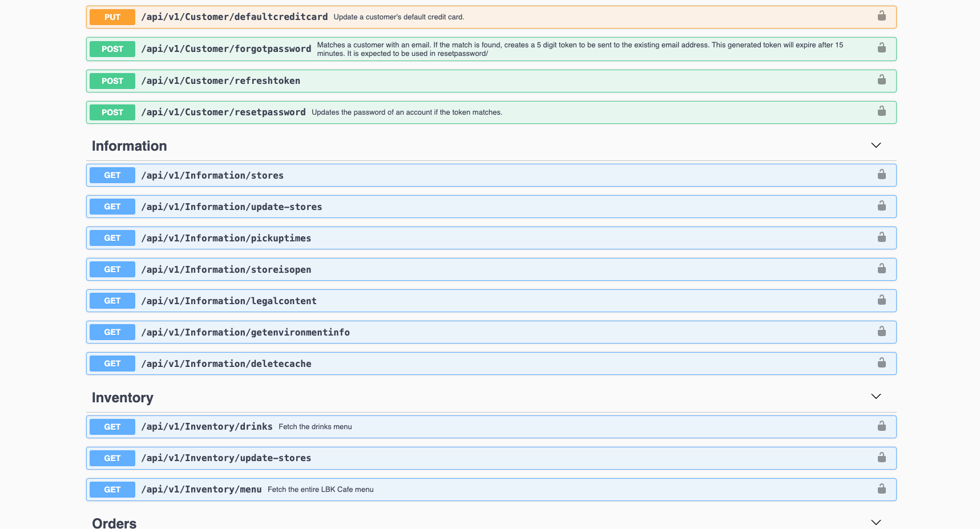Click the lock icon for Information/deletecache

click(x=881, y=363)
